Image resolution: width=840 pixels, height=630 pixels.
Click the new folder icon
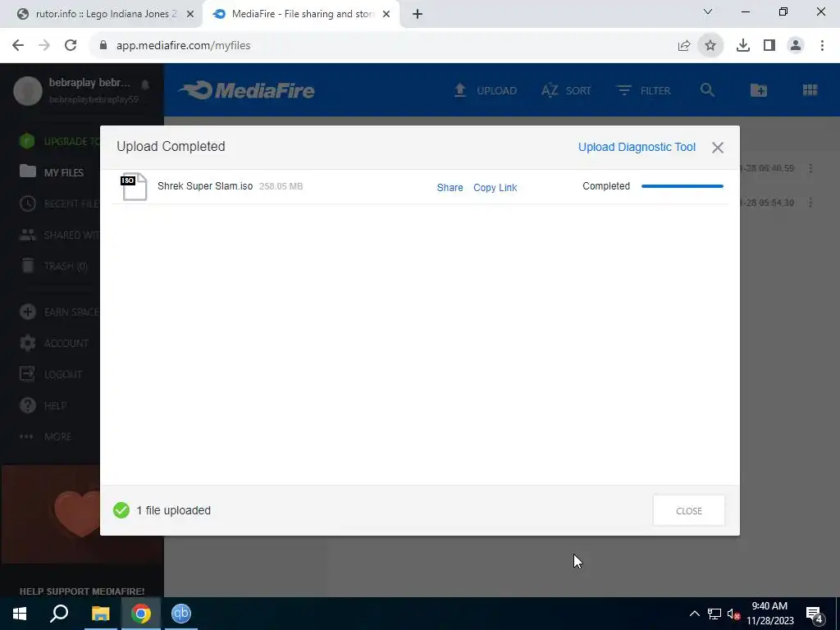tap(759, 90)
